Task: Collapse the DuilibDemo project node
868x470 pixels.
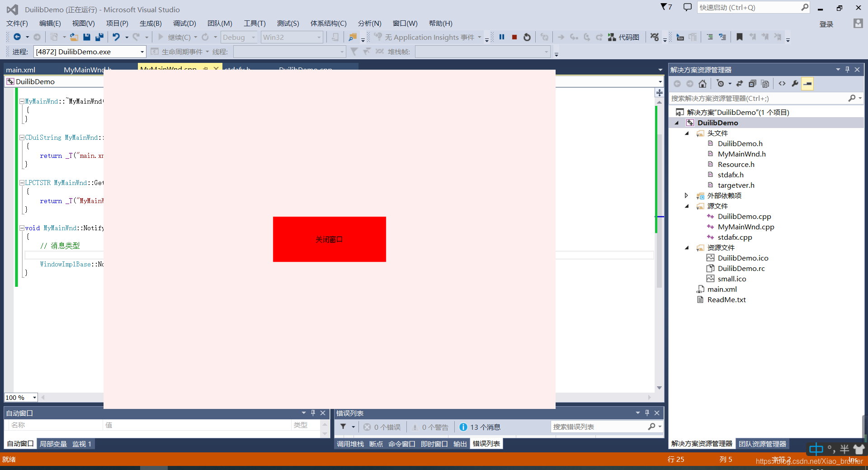Action: click(677, 123)
